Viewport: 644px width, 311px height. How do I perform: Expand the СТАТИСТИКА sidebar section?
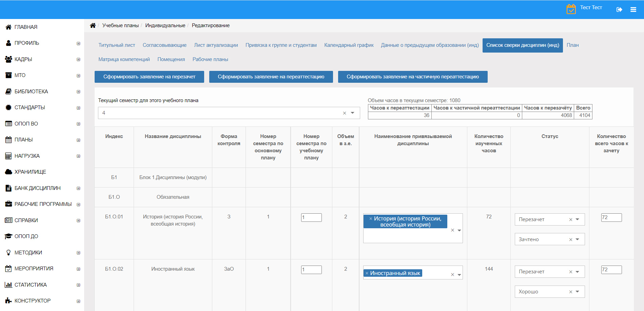point(78,285)
